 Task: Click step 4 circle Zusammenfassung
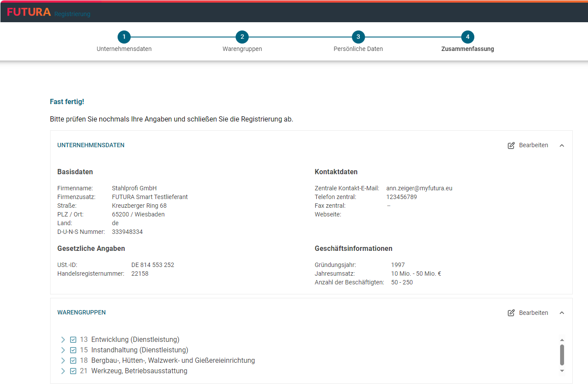pyautogui.click(x=467, y=37)
